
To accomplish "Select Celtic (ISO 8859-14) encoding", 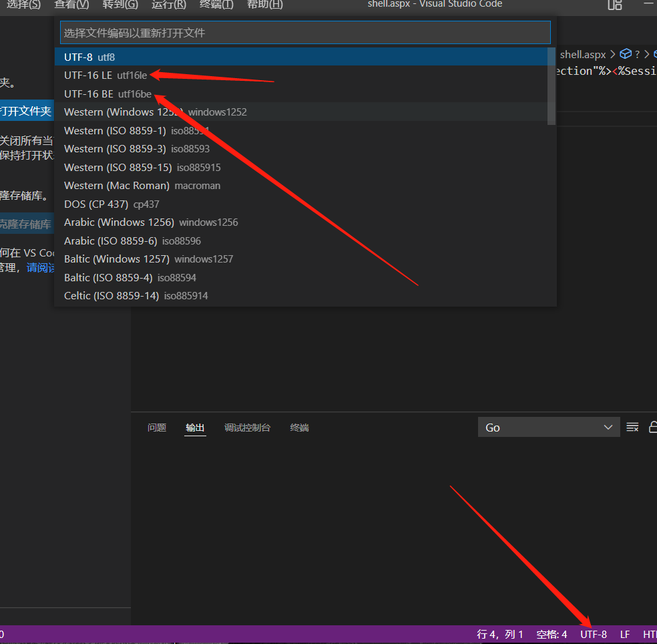I will [x=301, y=295].
